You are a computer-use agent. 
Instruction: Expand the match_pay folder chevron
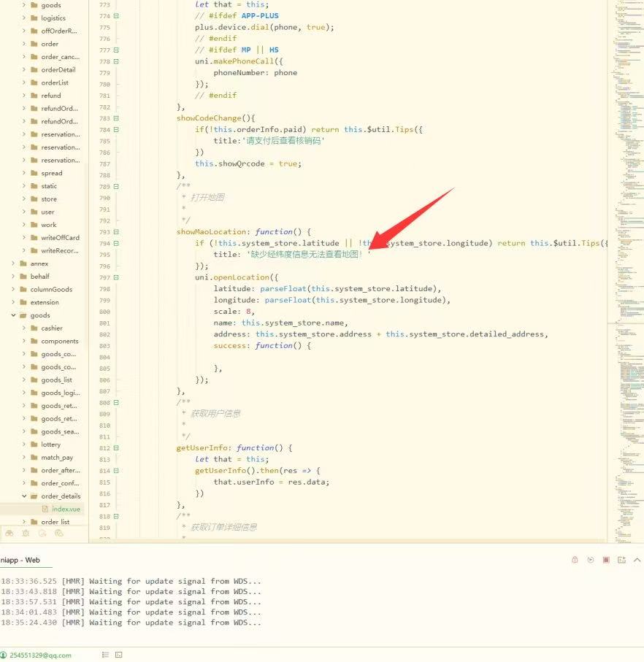pyautogui.click(x=24, y=457)
